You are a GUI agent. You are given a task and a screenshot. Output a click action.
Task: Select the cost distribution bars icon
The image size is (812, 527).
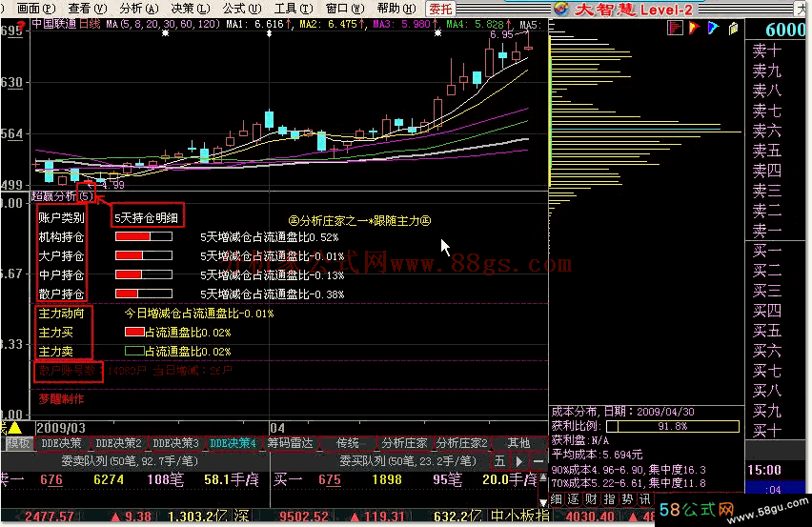(x=675, y=28)
